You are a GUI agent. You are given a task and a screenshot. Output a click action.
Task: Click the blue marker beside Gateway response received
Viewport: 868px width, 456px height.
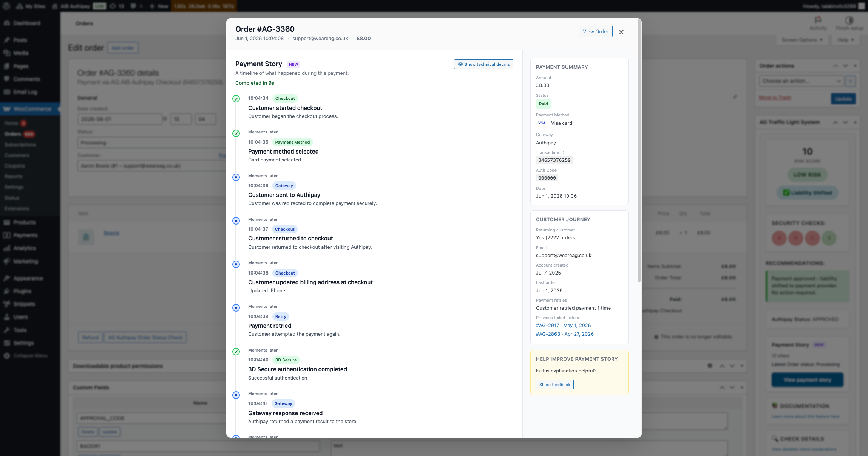(236, 395)
